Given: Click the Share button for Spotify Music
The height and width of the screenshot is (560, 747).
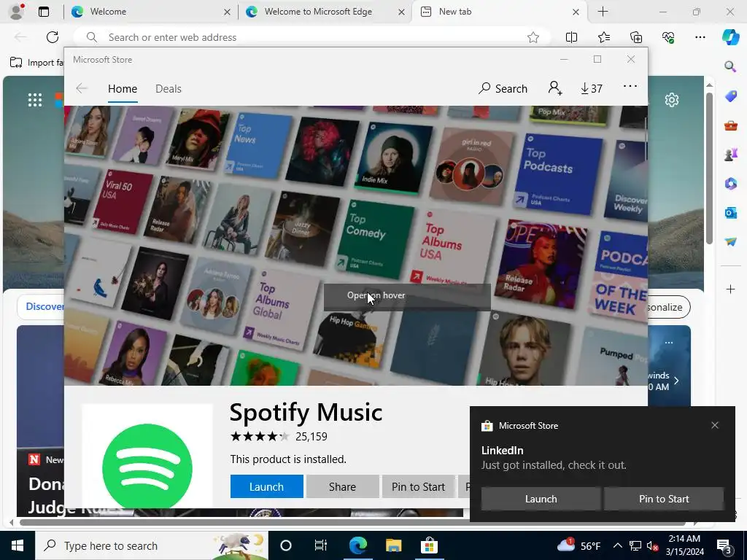Looking at the screenshot, I should coord(342,486).
